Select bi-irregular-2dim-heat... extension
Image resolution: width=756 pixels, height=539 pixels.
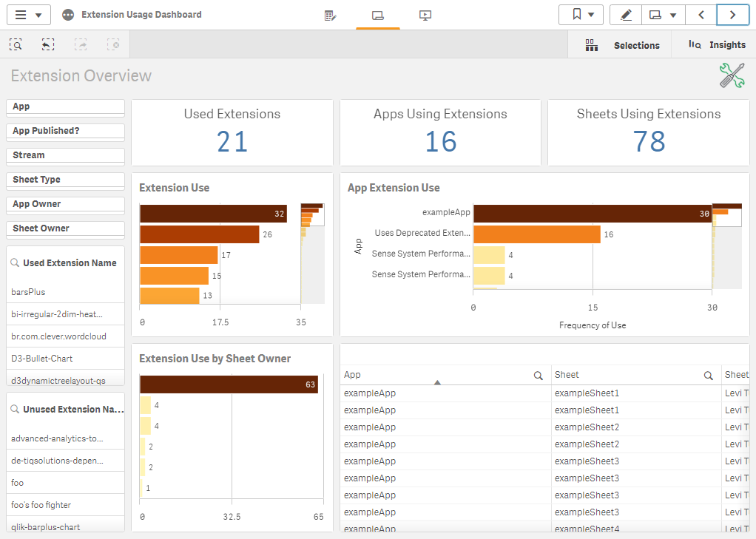tap(66, 313)
